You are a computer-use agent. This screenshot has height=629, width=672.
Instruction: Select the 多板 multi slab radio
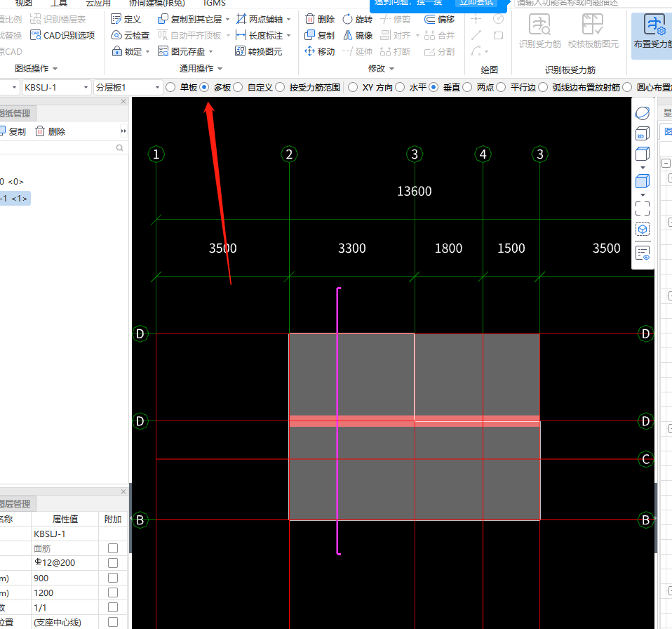[204, 88]
